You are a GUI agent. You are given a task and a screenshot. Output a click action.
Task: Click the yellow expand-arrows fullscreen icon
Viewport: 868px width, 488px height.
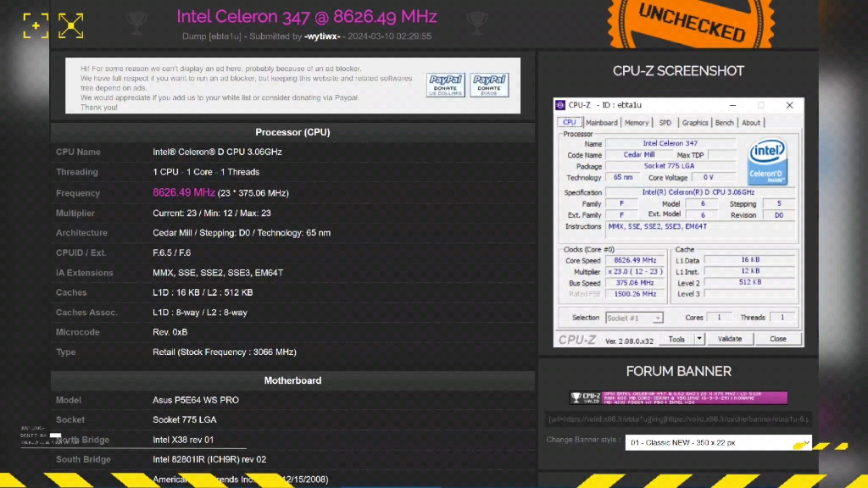71,25
